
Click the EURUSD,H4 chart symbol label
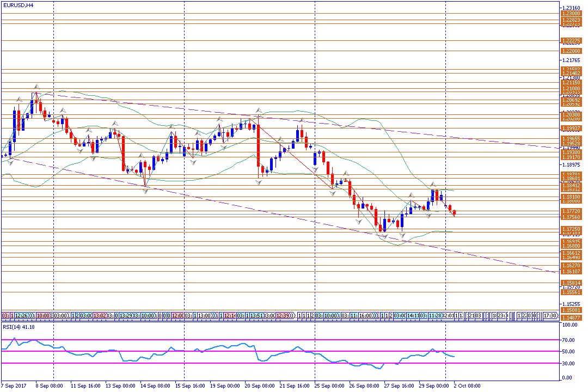coord(18,5)
